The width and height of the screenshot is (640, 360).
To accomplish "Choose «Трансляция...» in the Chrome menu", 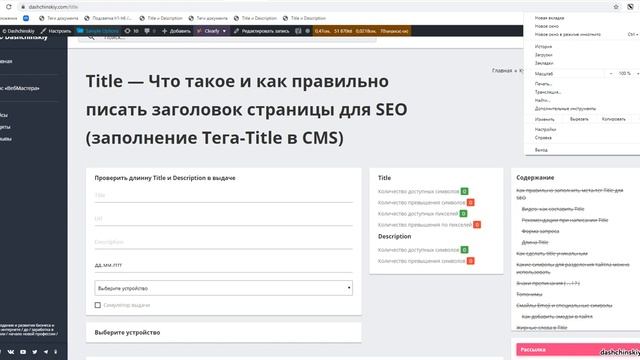I will [x=548, y=92].
